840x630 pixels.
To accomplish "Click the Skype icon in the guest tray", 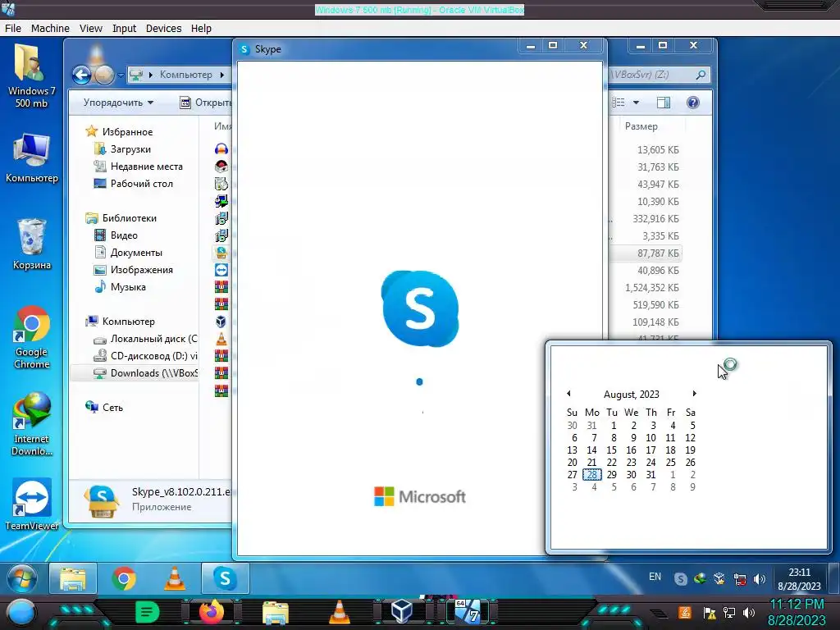I will (680, 578).
